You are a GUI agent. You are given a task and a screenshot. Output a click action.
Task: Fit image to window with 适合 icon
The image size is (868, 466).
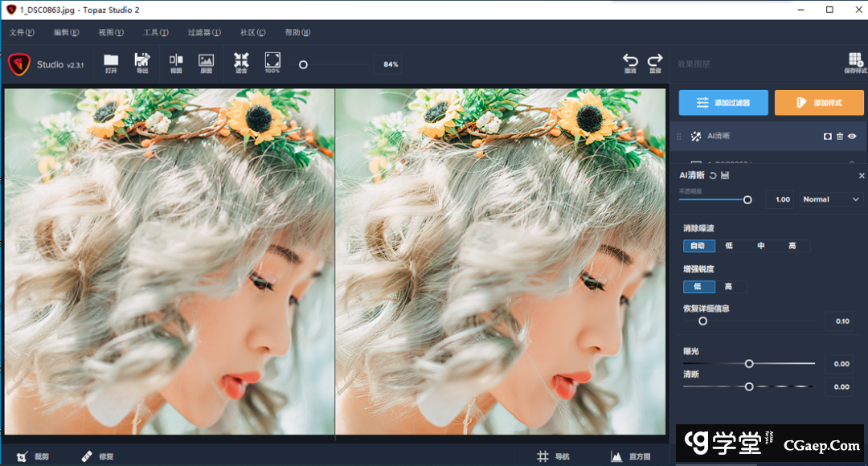(241, 61)
